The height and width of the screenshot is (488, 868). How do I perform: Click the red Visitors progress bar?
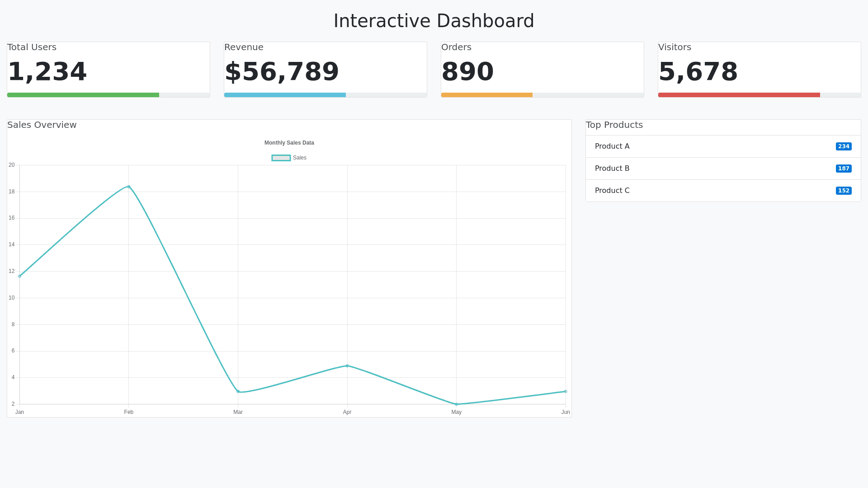[739, 95]
